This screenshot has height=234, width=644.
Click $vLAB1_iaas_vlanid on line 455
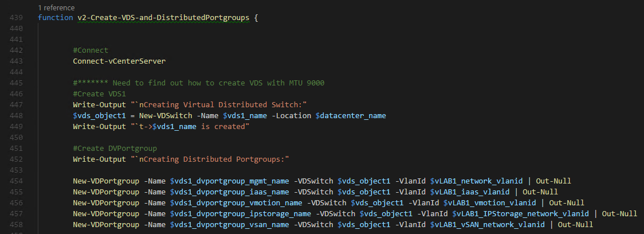coord(470,192)
